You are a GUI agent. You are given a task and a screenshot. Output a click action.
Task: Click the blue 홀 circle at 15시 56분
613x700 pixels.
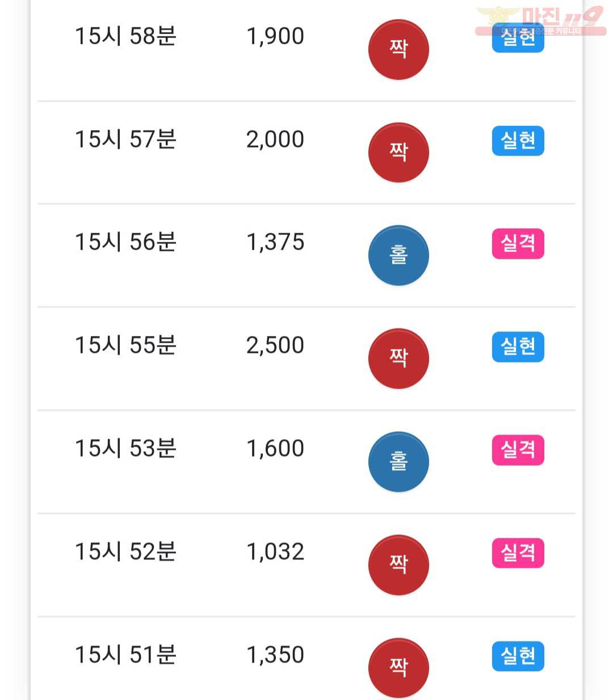[398, 255]
